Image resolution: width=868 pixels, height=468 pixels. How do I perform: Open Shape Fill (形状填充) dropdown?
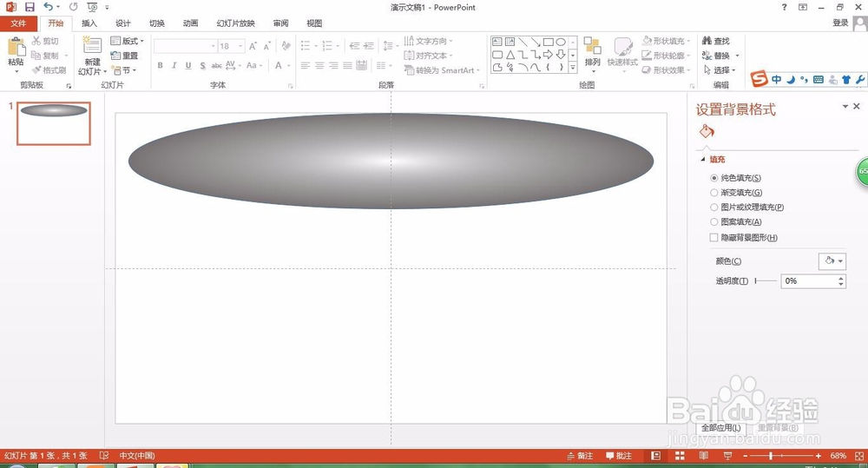[x=666, y=41]
